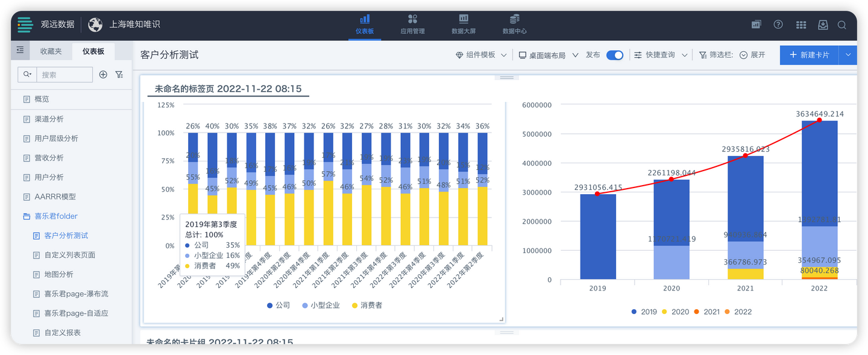Click the 2022 x-axis label in right chart
This screenshot has width=868, height=355.
819,289
